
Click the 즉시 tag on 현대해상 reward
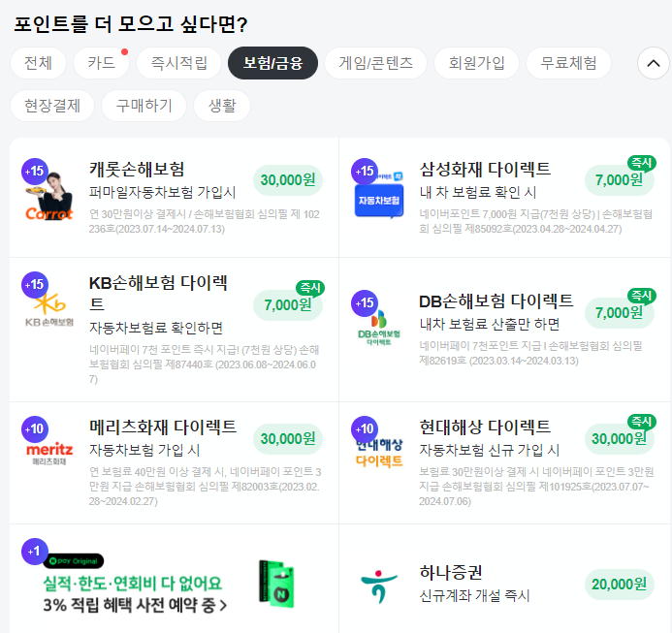tap(642, 422)
